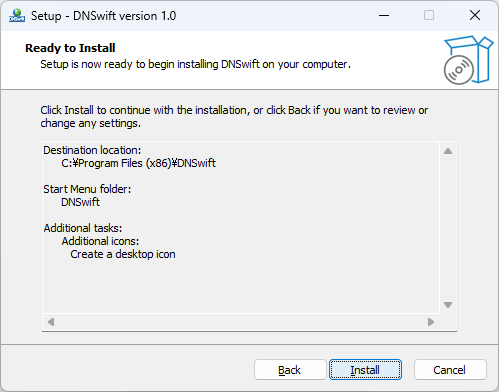Click the horizontal scrollbar track of summary
Viewport: 499px width, 392px height.
pos(241,322)
